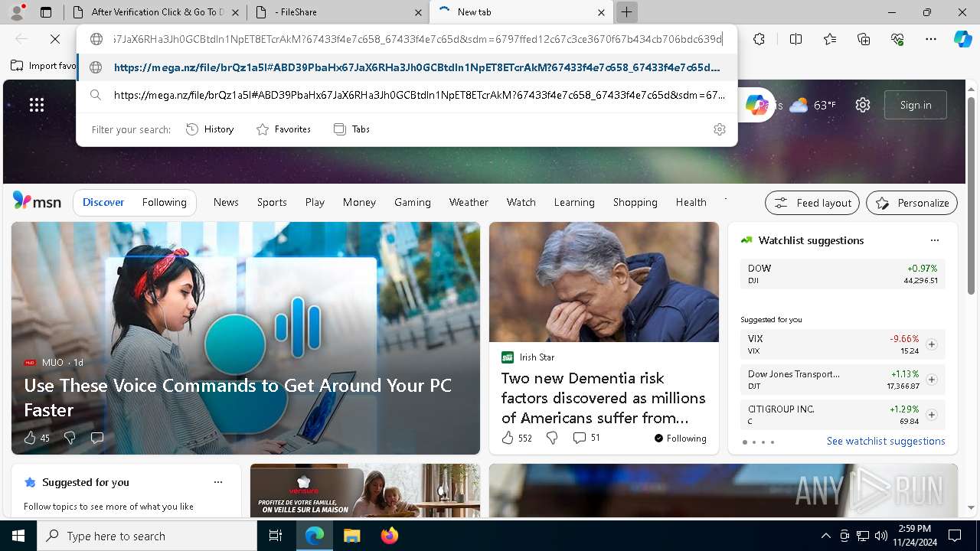The image size is (980, 551).
Task: Dislike the Voice Commands article
Action: tap(70, 438)
